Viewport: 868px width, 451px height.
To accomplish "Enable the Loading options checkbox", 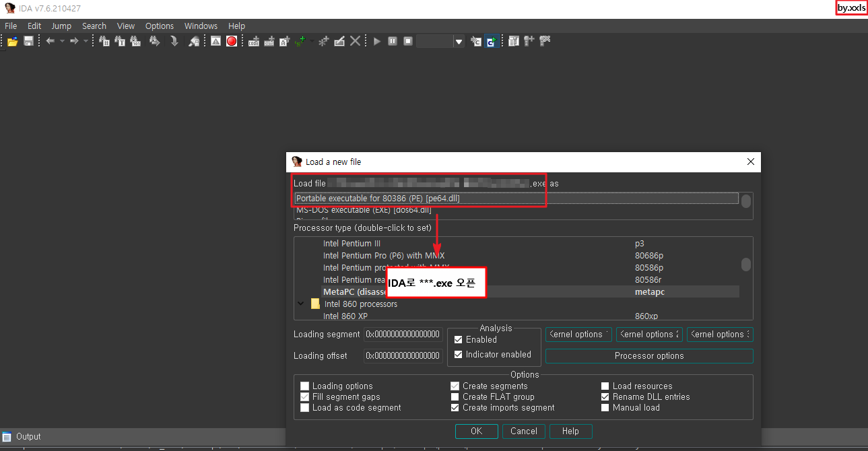I will (x=305, y=386).
